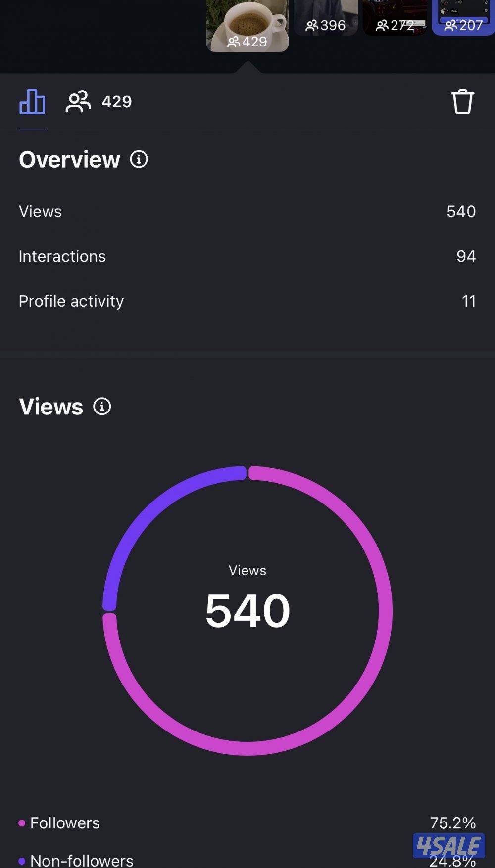Tap the 429 viewers count
Screen dimensions: 495x868
point(117,102)
